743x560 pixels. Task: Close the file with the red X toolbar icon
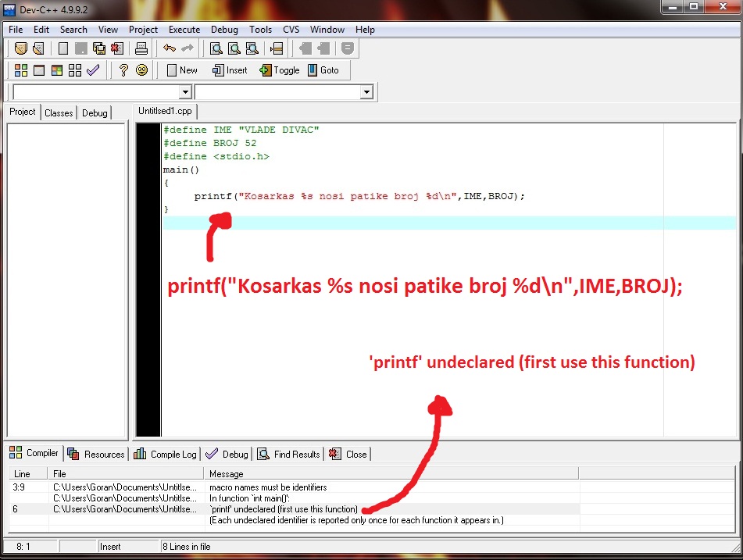tap(117, 48)
